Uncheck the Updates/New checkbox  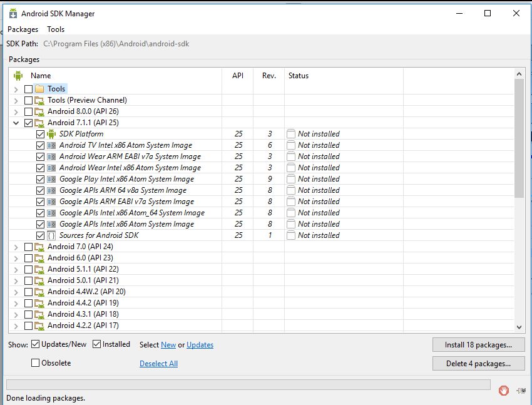point(36,344)
